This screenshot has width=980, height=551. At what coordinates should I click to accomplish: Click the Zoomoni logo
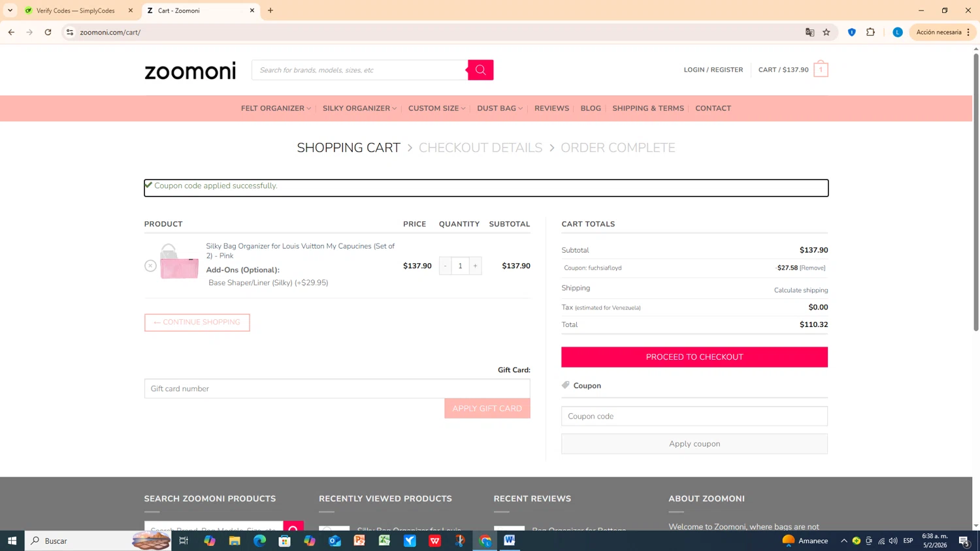[190, 71]
